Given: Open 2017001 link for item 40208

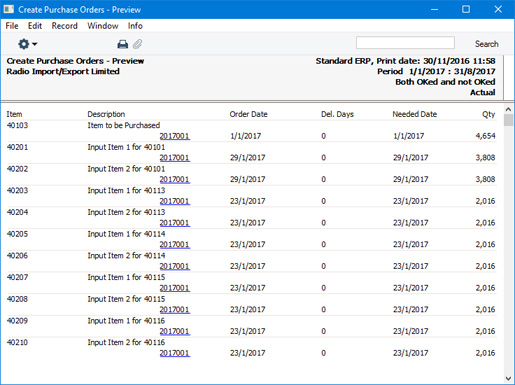Looking at the screenshot, I should (175, 309).
